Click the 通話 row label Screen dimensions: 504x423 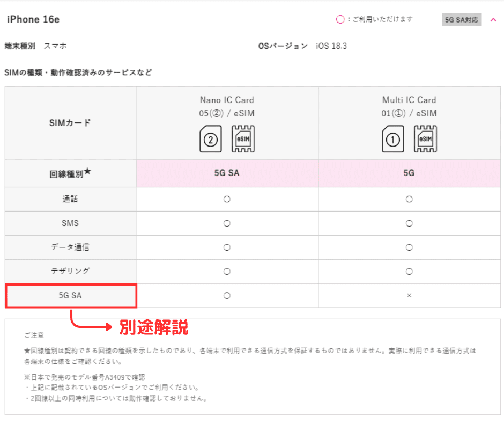(70, 199)
